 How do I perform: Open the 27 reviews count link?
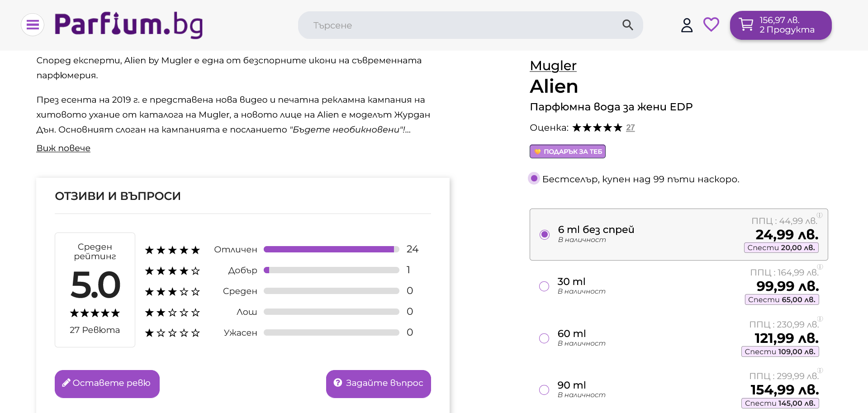(x=630, y=128)
